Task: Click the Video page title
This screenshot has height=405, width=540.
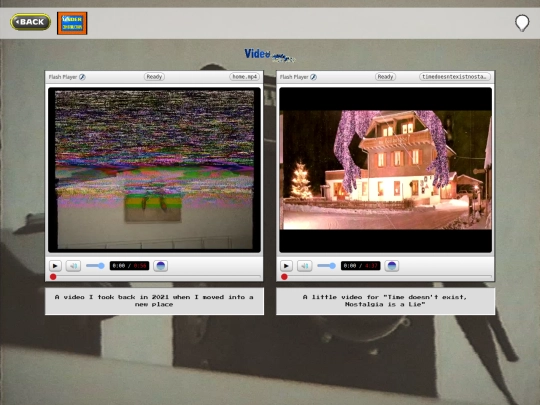Action: point(269,55)
